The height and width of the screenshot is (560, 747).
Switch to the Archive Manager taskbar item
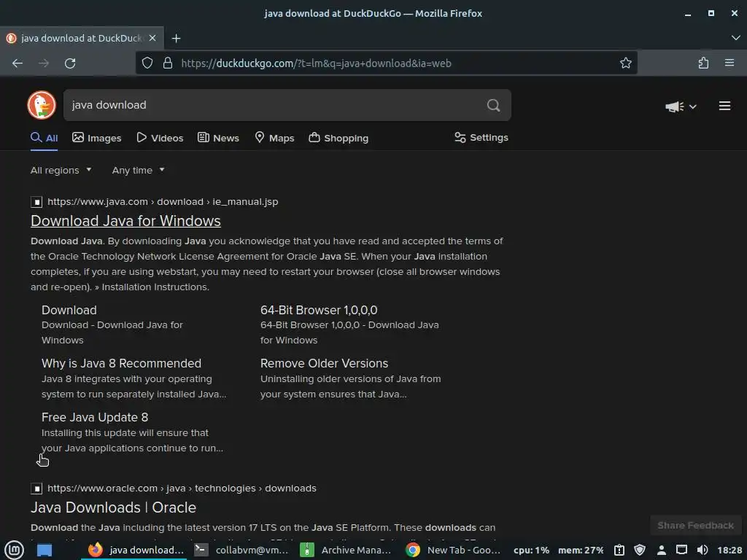click(x=347, y=550)
